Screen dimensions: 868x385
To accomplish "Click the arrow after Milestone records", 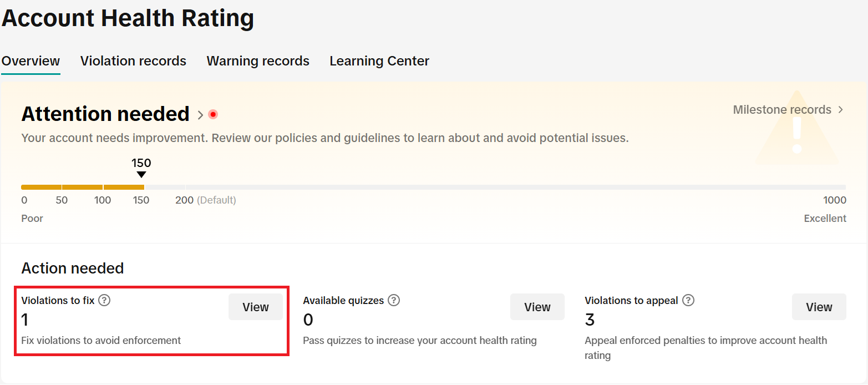I will (841, 110).
